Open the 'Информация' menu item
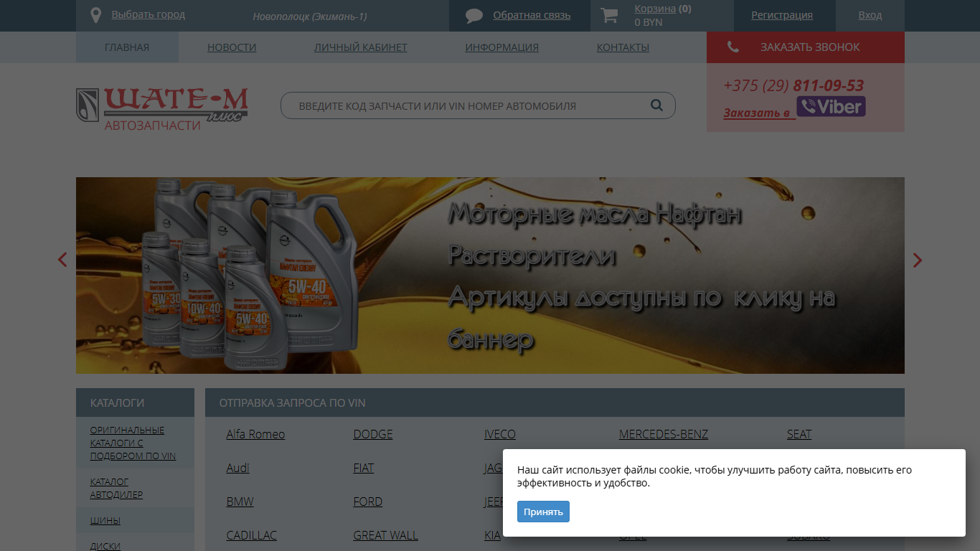 pyautogui.click(x=501, y=47)
